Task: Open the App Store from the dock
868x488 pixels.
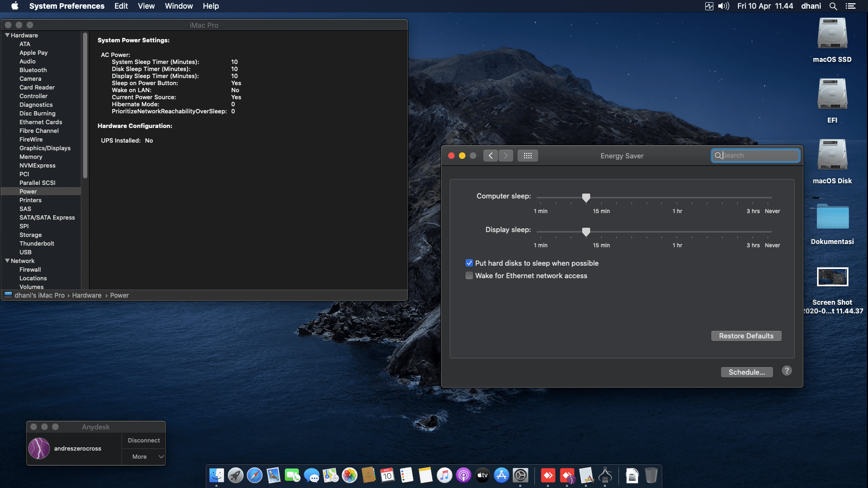Action: coord(501,476)
